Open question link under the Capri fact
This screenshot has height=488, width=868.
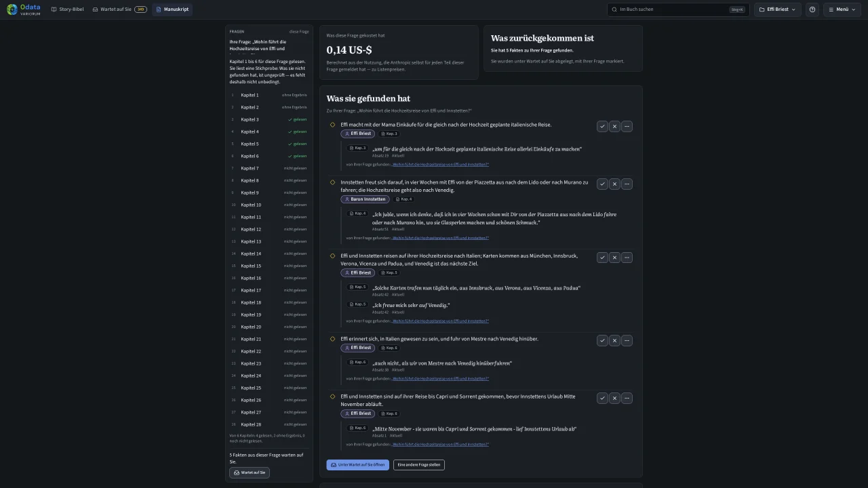pyautogui.click(x=441, y=445)
